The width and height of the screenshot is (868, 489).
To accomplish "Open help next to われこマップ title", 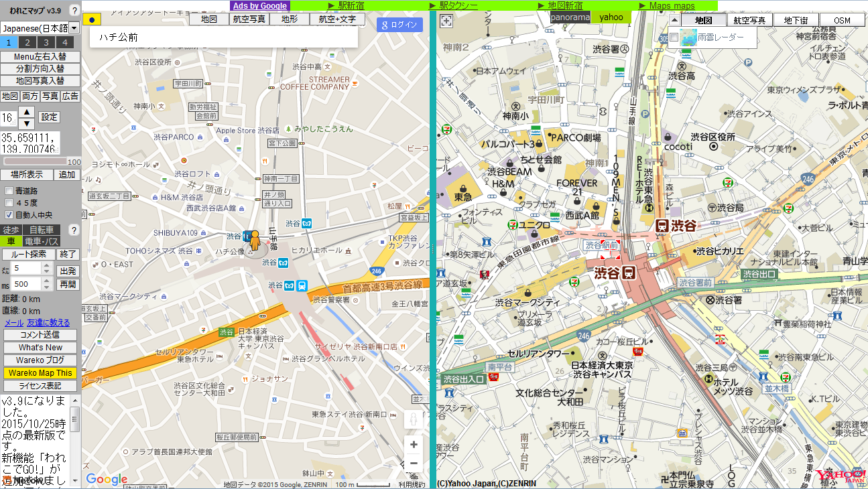I will pos(74,11).
